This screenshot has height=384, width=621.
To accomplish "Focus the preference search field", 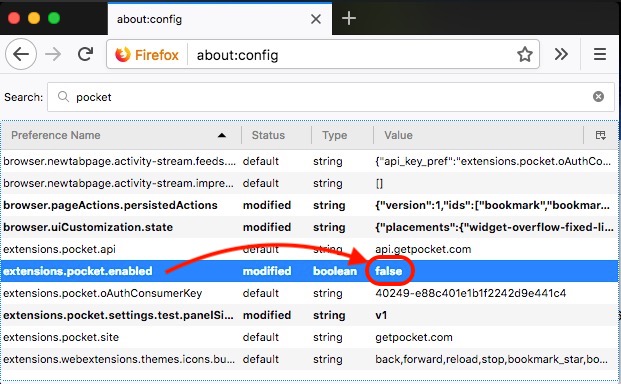I will [331, 97].
